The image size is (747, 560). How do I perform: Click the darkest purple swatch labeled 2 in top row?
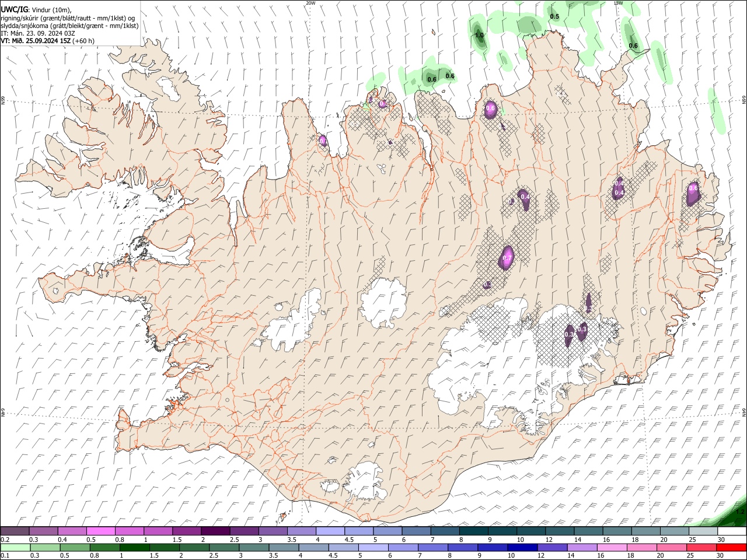click(x=215, y=531)
